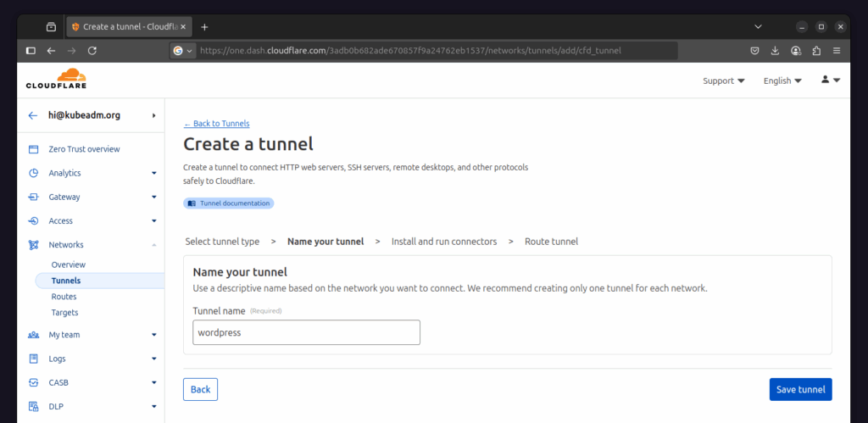Screen dimensions: 868x423
Task: Click the Save tunnel button
Action: click(800, 389)
